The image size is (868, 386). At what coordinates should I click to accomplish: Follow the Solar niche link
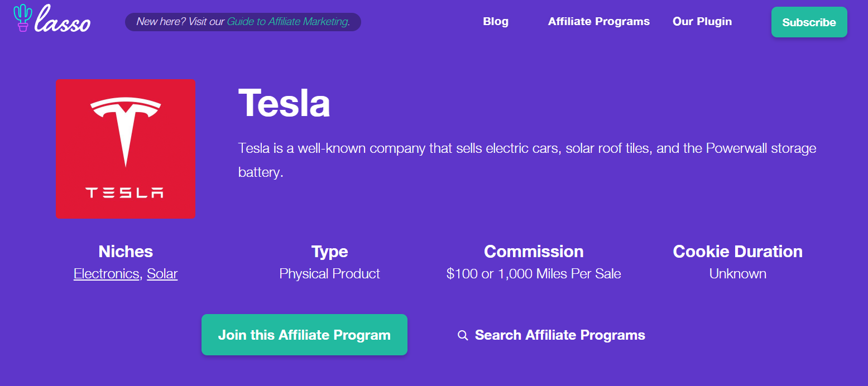162,274
